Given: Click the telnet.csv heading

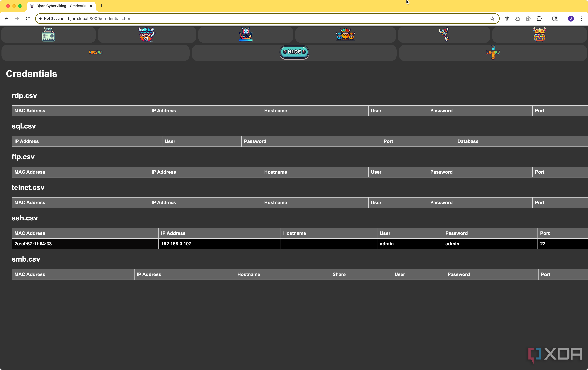Looking at the screenshot, I should (28, 187).
